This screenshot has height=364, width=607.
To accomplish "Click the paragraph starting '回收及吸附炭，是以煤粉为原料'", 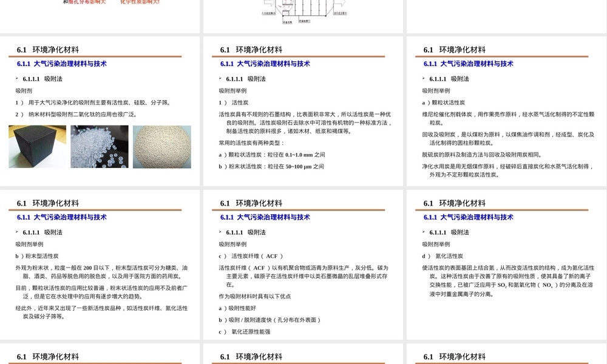I will pyautogui.click(x=508, y=138).
